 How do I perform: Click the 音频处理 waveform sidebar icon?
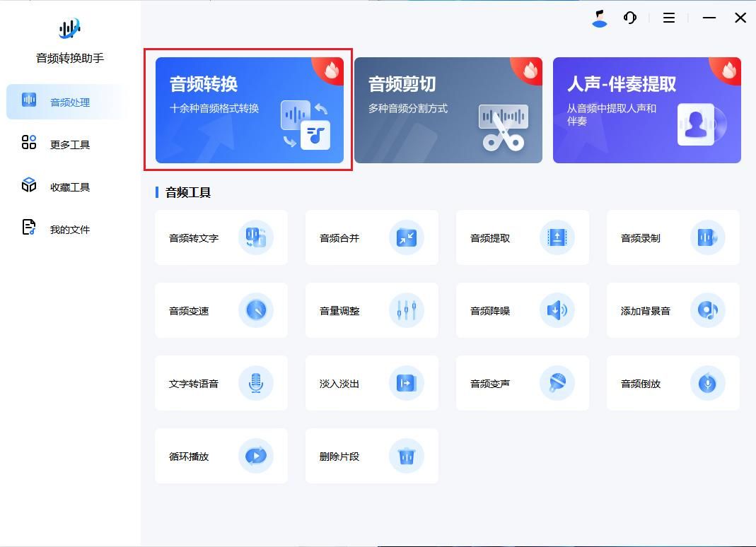click(x=29, y=100)
